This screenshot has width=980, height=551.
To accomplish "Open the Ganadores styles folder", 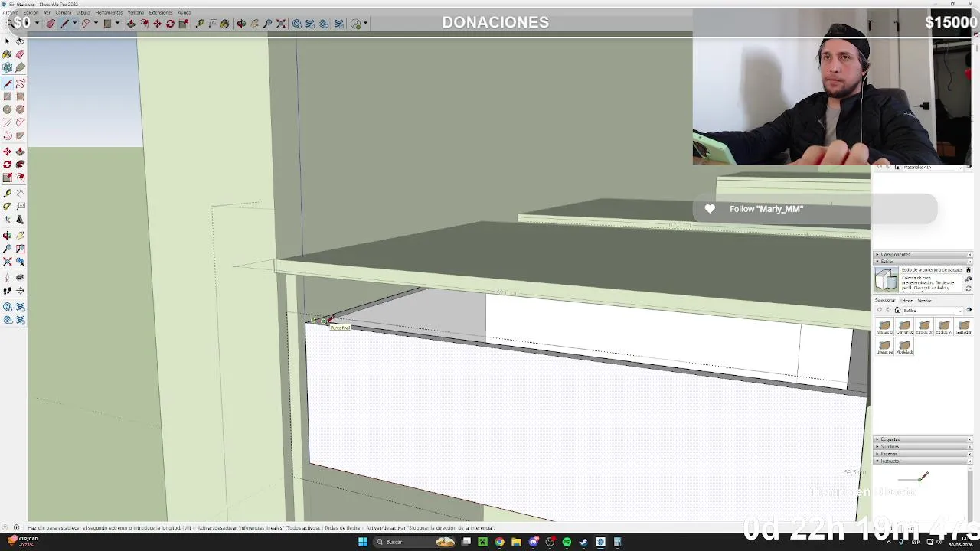I will tap(964, 327).
